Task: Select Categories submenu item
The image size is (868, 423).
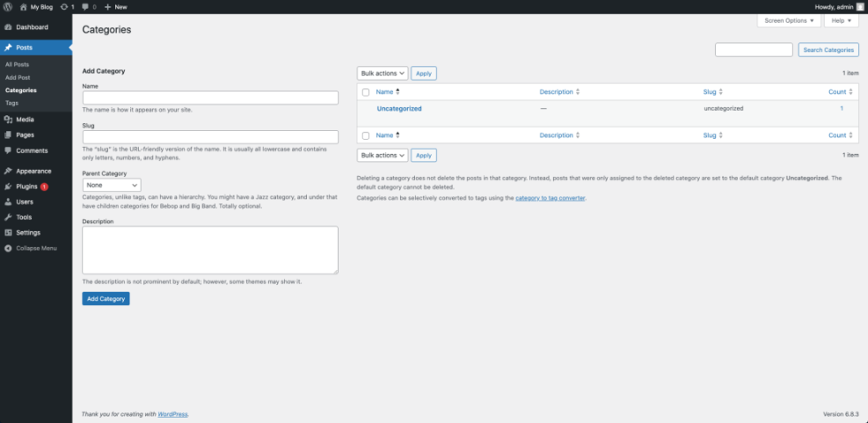Action: [21, 91]
